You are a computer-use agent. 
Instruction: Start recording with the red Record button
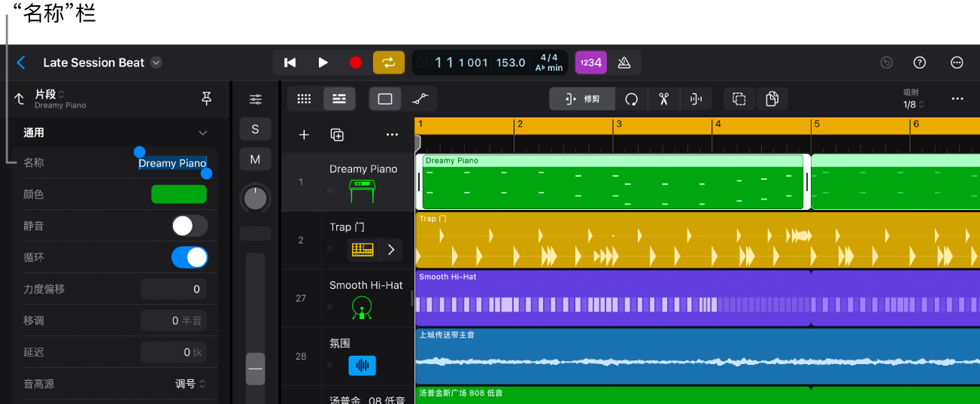(x=356, y=62)
